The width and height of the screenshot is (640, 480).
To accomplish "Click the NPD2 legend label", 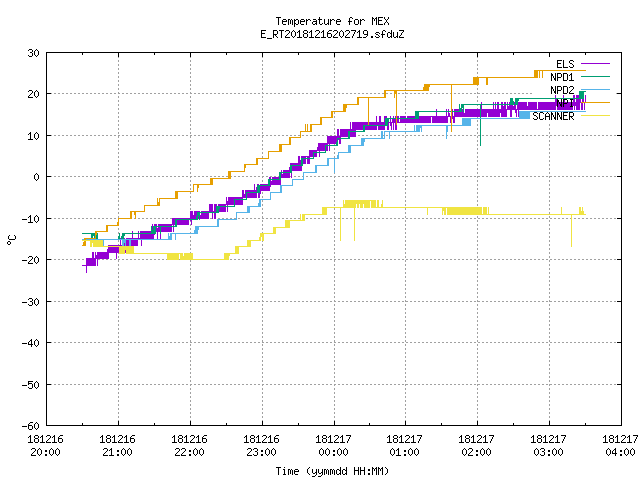I will 562,90.
